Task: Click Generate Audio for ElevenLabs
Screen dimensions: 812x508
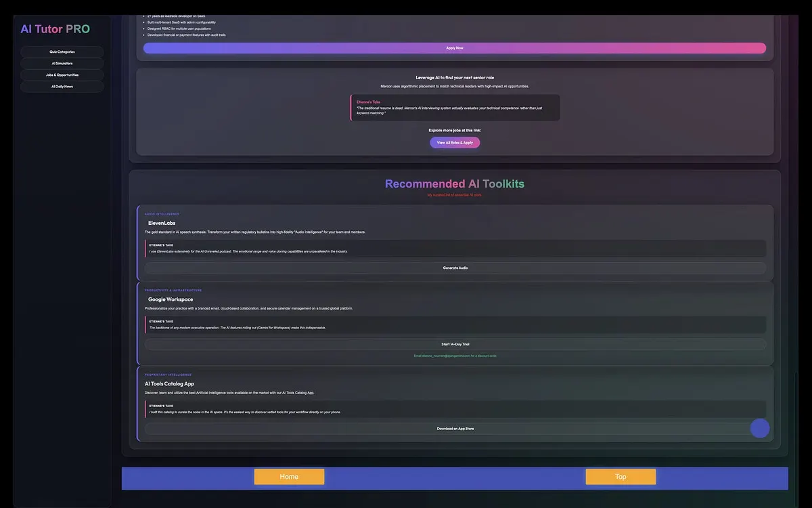Action: click(455, 268)
